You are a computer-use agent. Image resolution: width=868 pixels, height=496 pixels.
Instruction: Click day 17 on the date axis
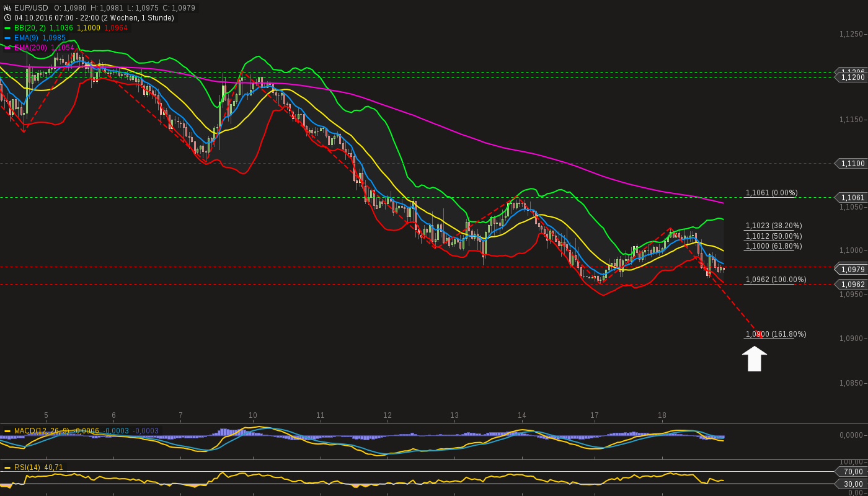(595, 415)
